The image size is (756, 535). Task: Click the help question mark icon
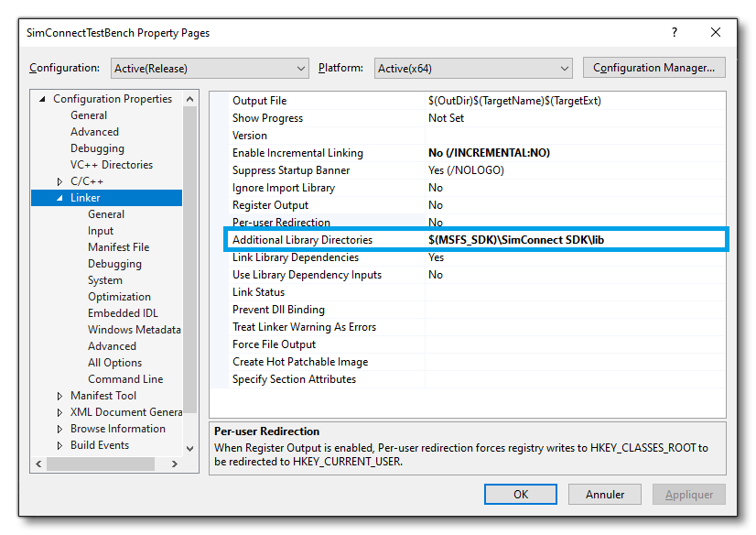[674, 31]
